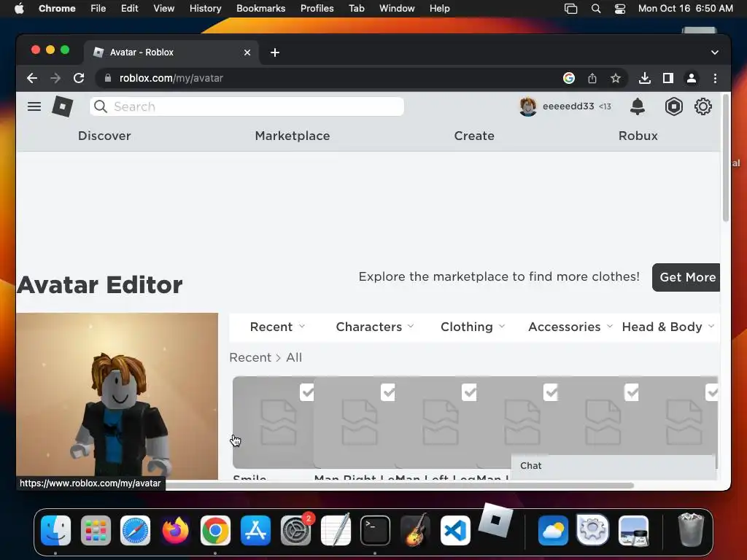
Task: Open the App Store from the dock
Action: click(x=255, y=530)
